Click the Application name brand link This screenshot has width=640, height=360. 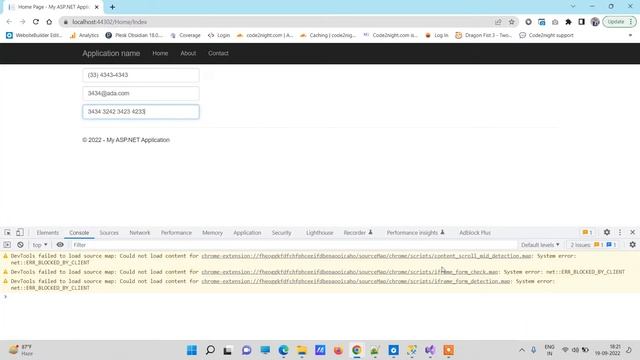111,53
